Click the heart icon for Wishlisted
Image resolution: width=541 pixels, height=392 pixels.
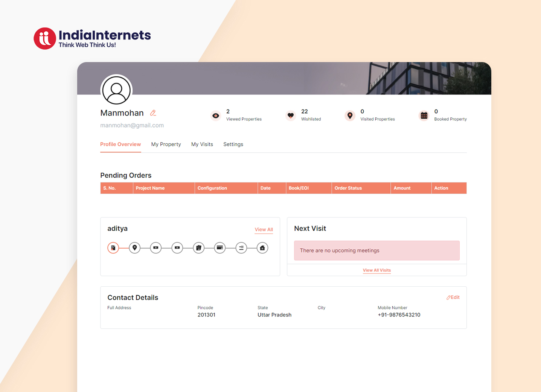pyautogui.click(x=291, y=115)
